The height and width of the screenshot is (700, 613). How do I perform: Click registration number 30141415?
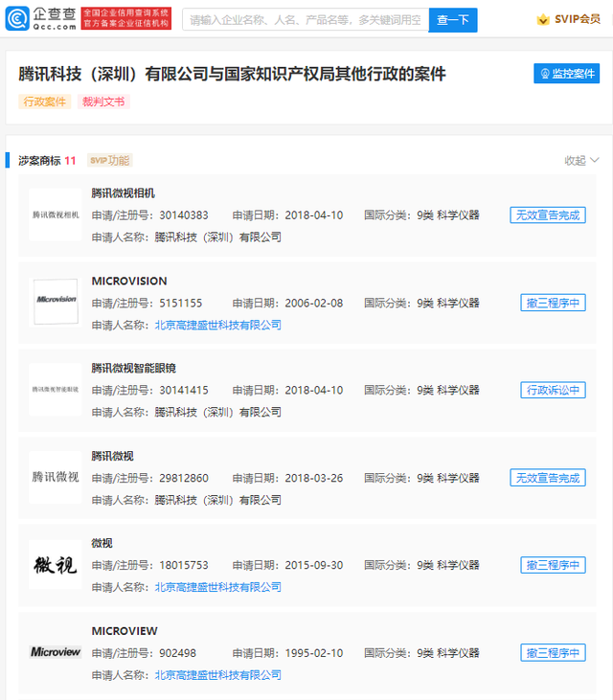pos(184,390)
